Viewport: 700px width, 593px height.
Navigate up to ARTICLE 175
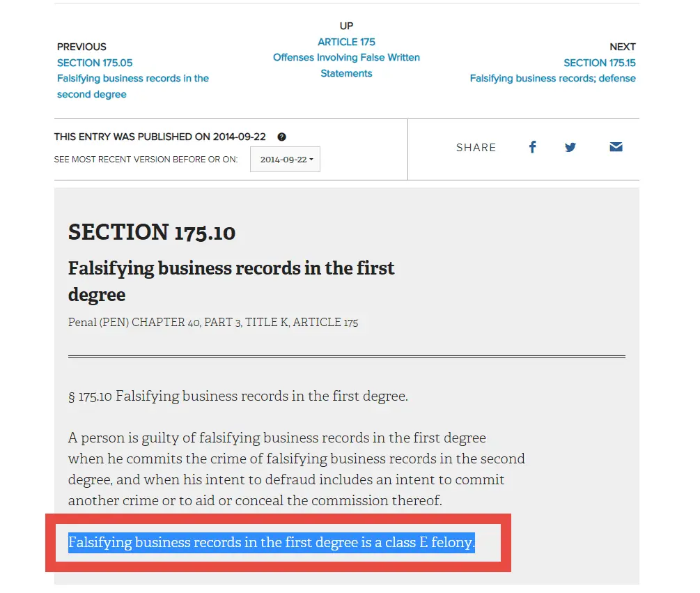pyautogui.click(x=346, y=42)
